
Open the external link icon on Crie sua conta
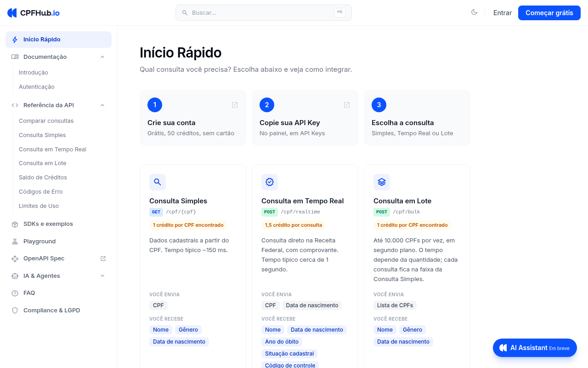(x=235, y=105)
